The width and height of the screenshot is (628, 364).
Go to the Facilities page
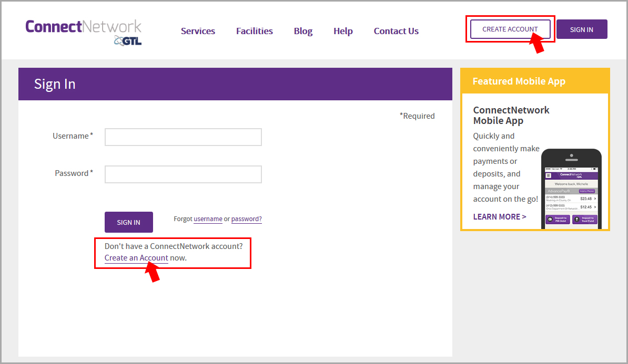[x=255, y=31]
